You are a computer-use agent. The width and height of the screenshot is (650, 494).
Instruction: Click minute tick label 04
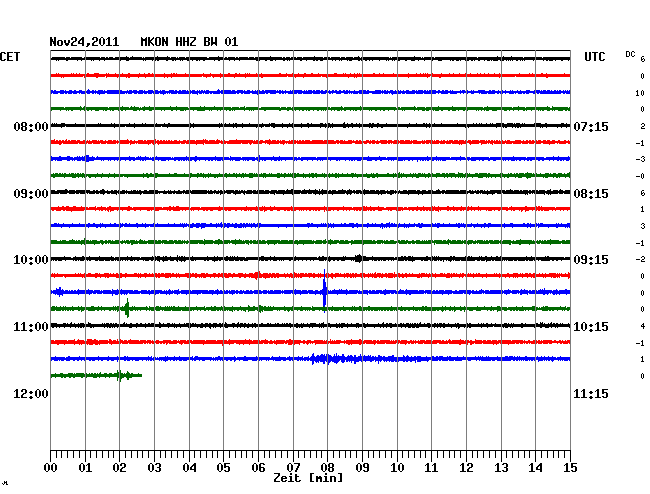(x=189, y=468)
